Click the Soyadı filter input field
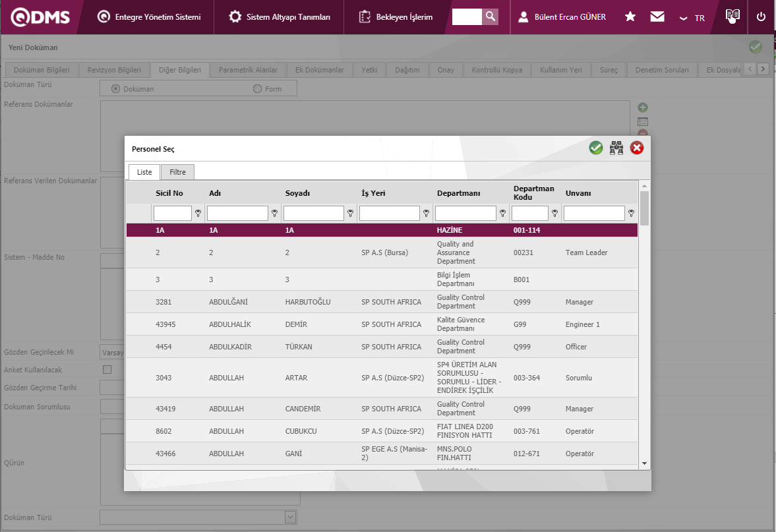 pyautogui.click(x=313, y=214)
